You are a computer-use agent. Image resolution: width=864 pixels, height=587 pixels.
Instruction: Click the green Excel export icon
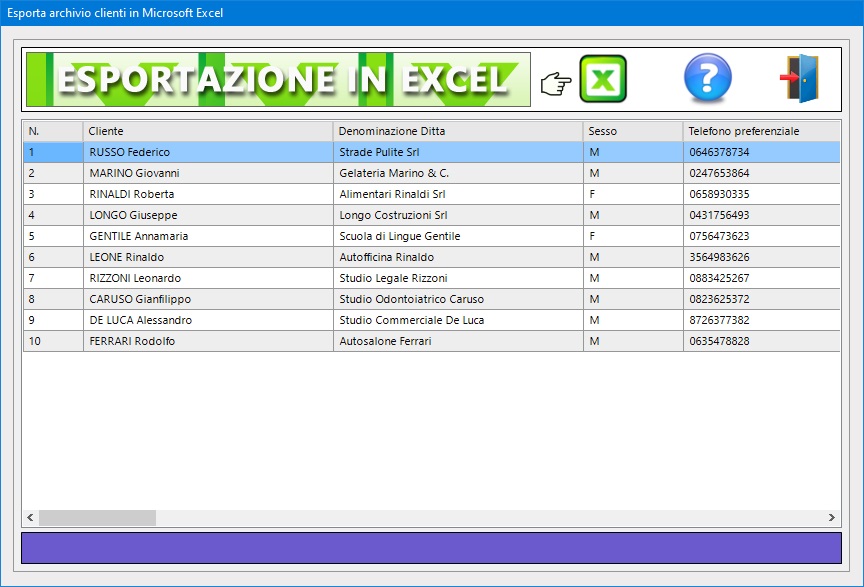pos(603,80)
